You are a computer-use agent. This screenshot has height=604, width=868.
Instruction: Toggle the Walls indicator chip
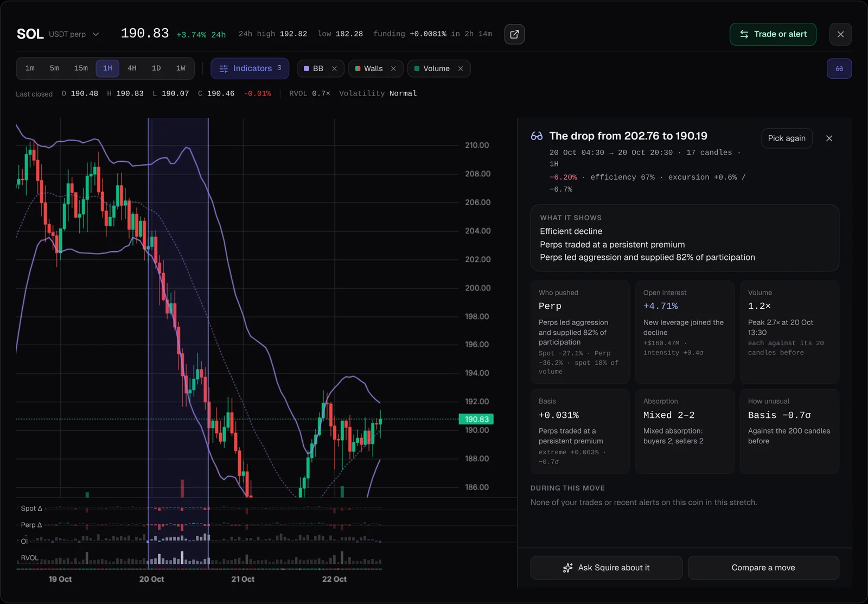375,69
